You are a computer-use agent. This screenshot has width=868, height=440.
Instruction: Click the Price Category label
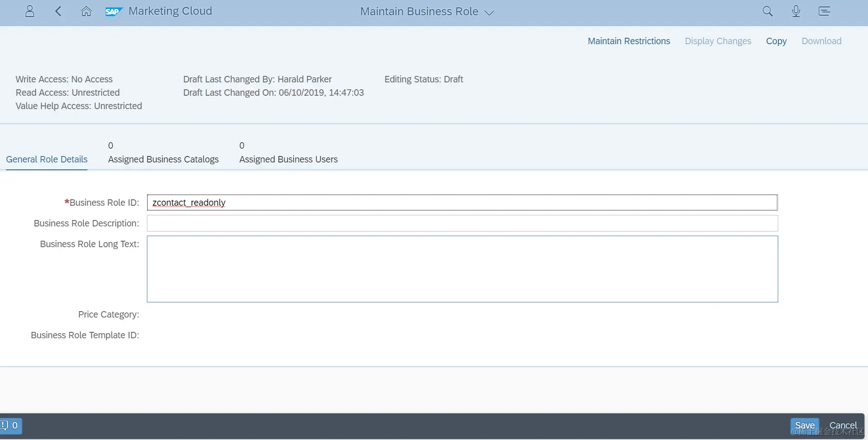pyautogui.click(x=109, y=314)
